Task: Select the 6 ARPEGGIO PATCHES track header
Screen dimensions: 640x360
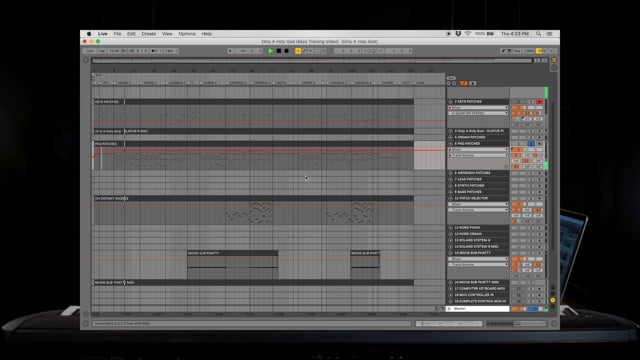Action: [x=479, y=173]
